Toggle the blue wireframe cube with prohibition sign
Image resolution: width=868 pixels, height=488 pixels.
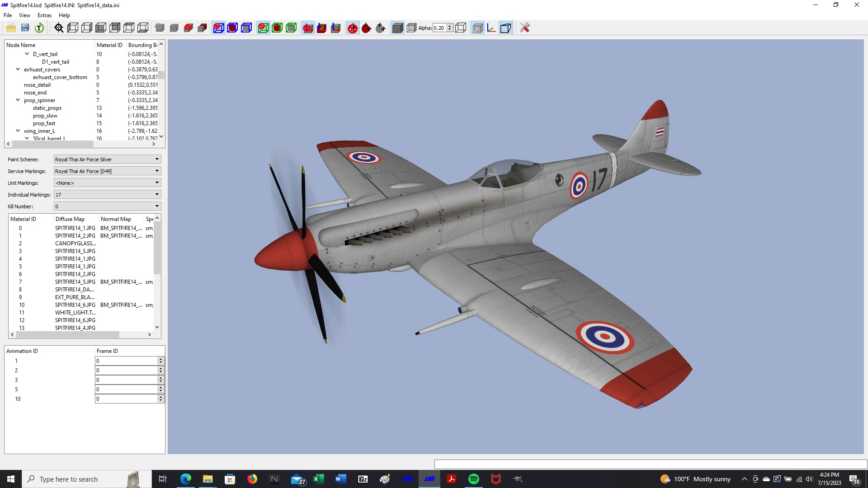(x=218, y=28)
